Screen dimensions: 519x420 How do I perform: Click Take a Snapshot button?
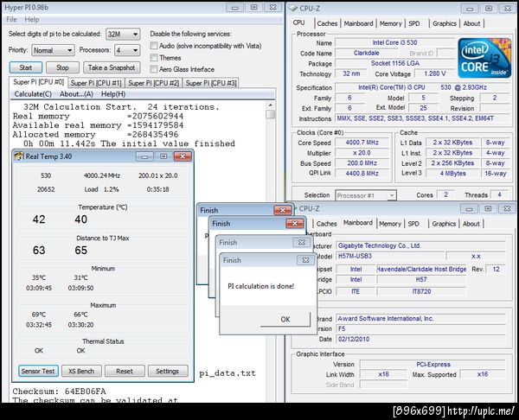point(112,67)
